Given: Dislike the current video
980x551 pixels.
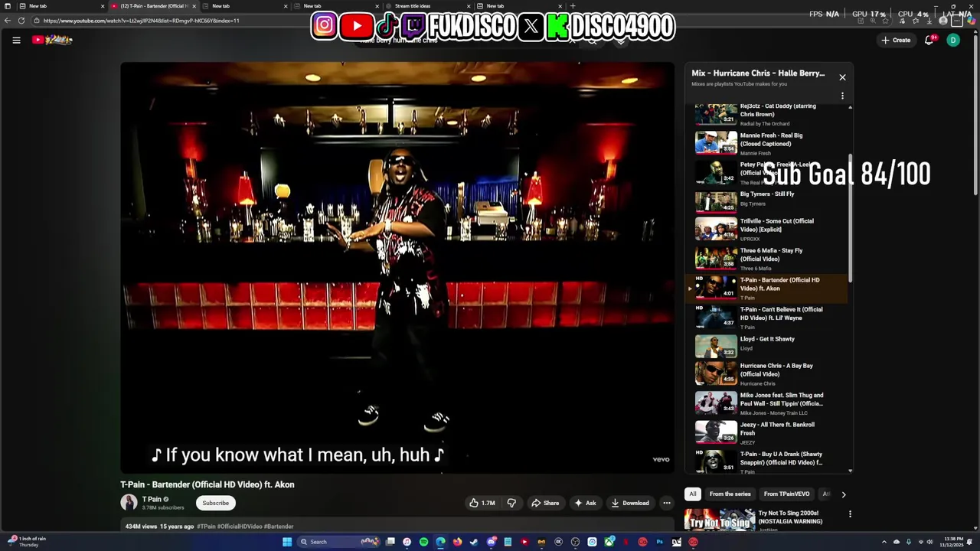Looking at the screenshot, I should (x=511, y=503).
